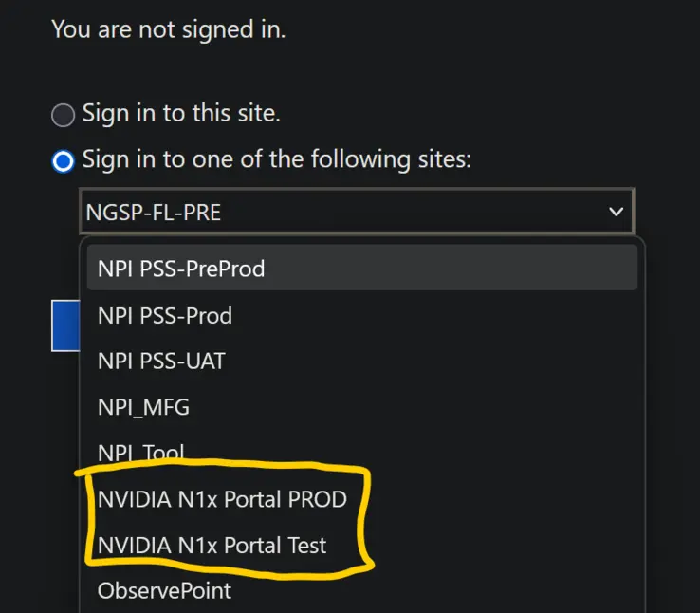Viewport: 700px width, 613px height.
Task: Click the 'You are not signed in.' message
Action: click(168, 29)
